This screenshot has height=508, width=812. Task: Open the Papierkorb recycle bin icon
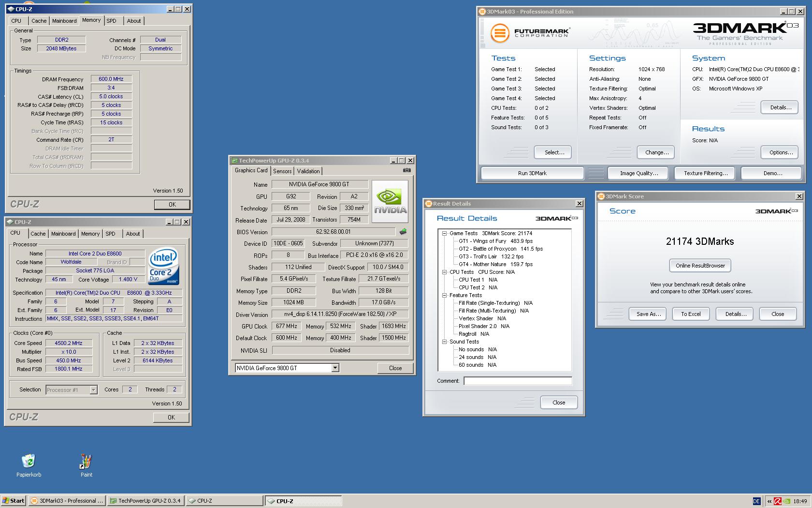[29, 461]
